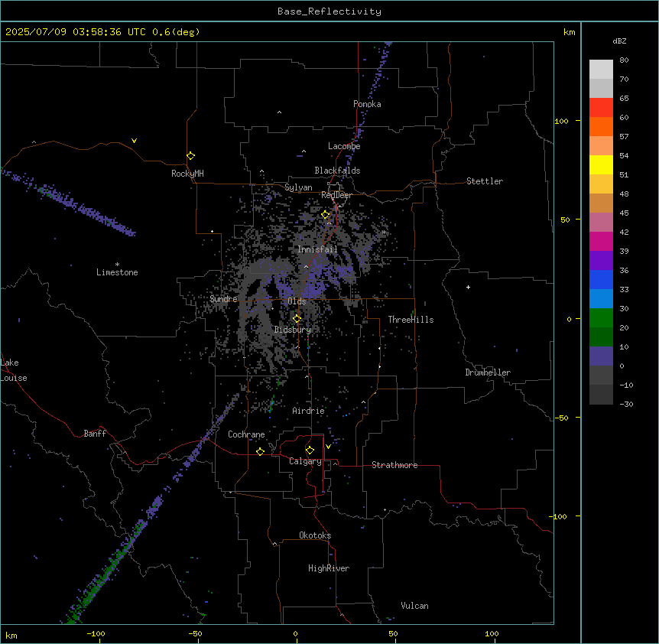This screenshot has height=644, width=659.
Task: Select the yellow diamond marker between Olds and Didsbury
Action: [297, 319]
